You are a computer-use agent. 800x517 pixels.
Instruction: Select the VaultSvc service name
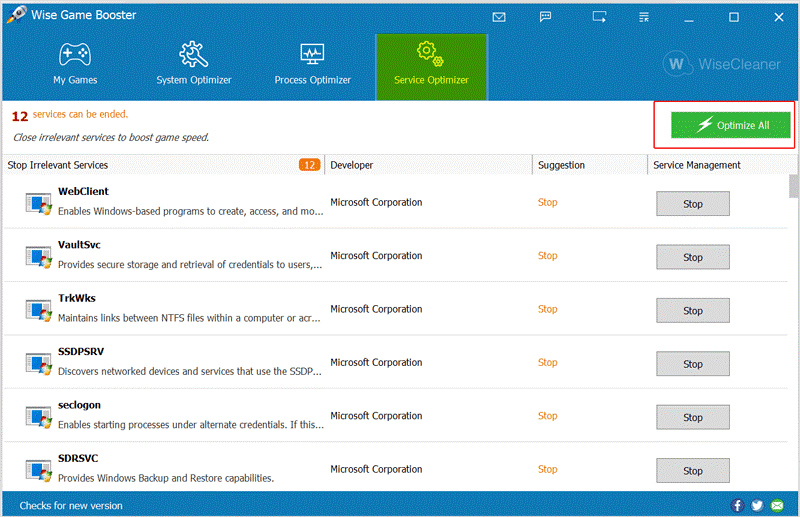[x=79, y=244]
